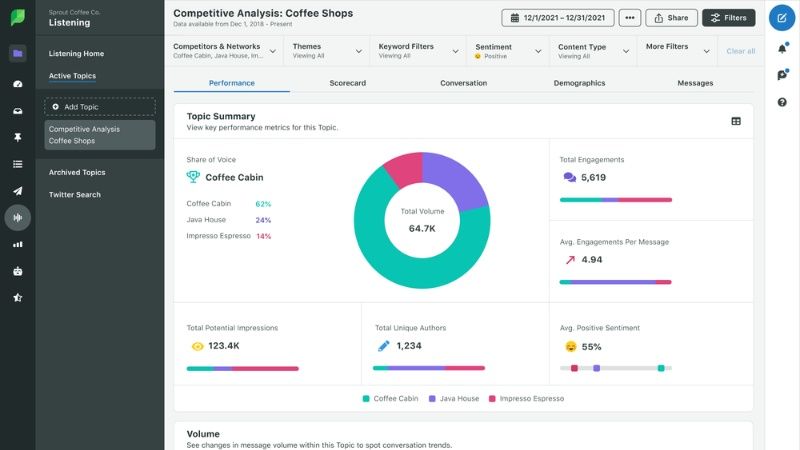The height and width of the screenshot is (450, 800).
Task: Click the Total Potential Impressions color bar
Action: 243,368
